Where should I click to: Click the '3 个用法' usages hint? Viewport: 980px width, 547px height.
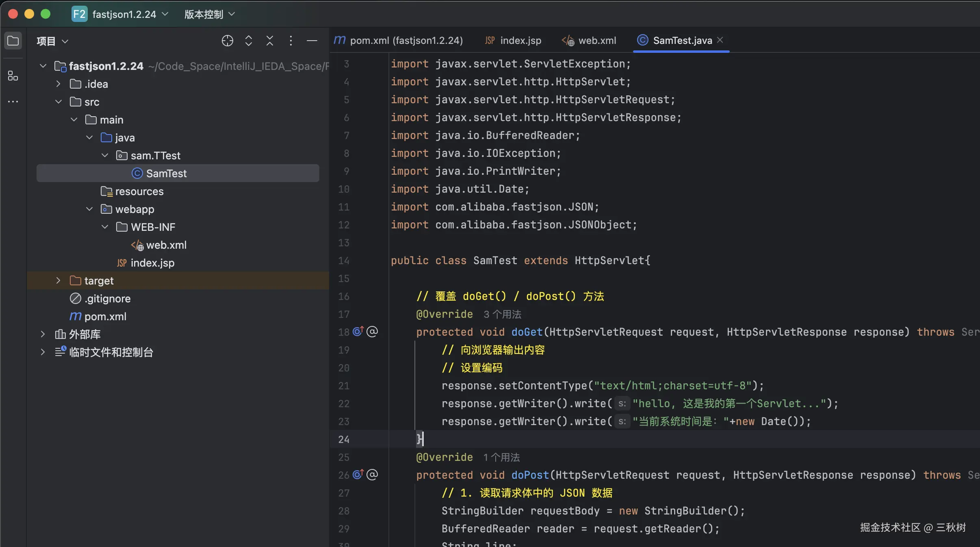tap(502, 314)
